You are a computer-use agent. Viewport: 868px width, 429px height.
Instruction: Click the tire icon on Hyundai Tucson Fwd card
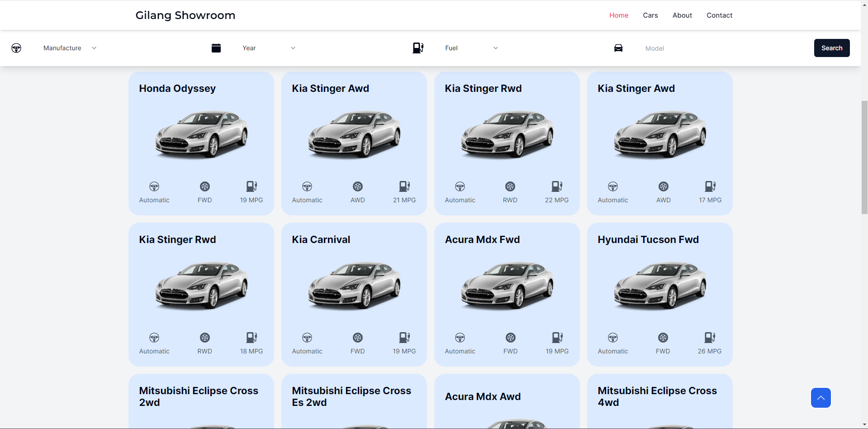[x=663, y=338]
